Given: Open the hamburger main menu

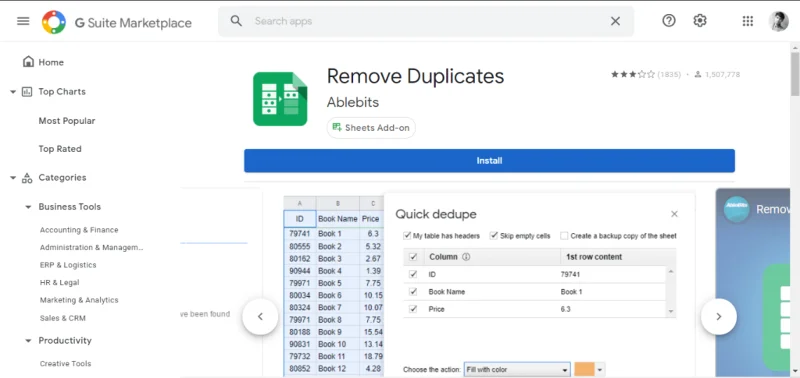Looking at the screenshot, I should (23, 21).
